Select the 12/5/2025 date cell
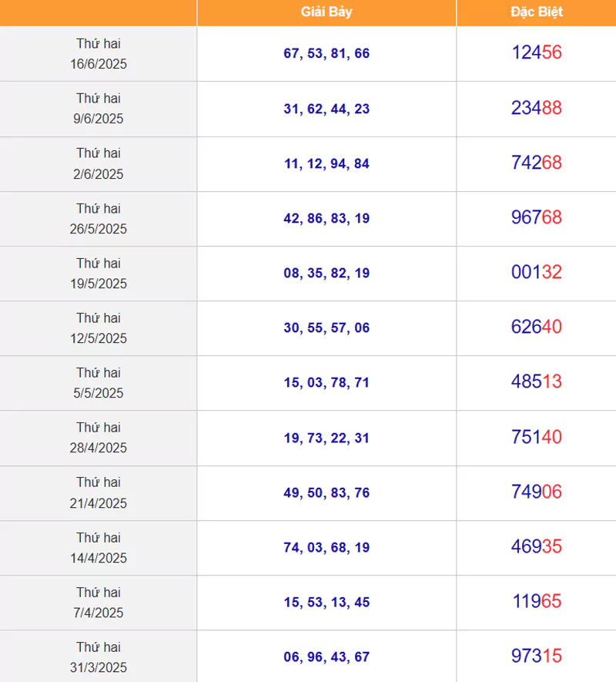The height and width of the screenshot is (682, 616). pyautogui.click(x=99, y=328)
